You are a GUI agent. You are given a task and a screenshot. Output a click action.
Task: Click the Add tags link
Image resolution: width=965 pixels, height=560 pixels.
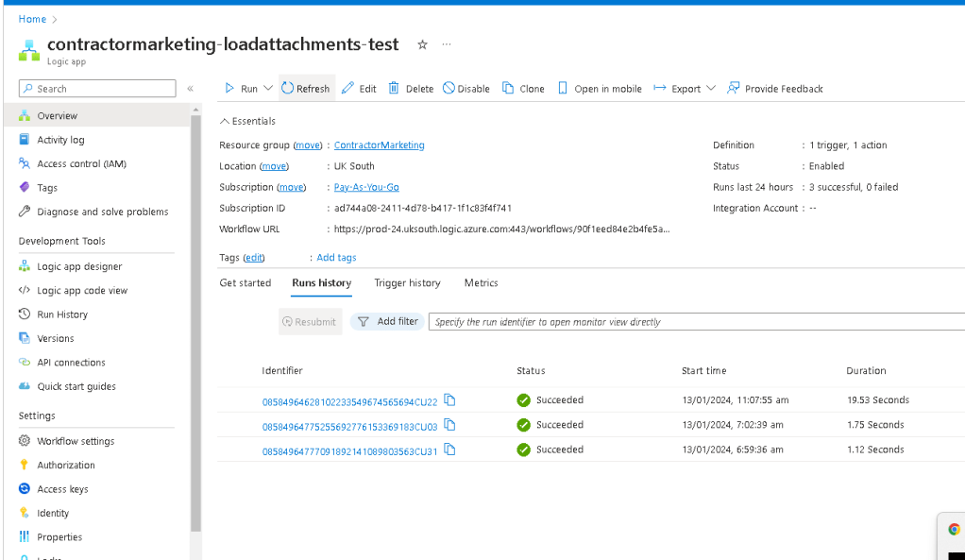click(336, 257)
